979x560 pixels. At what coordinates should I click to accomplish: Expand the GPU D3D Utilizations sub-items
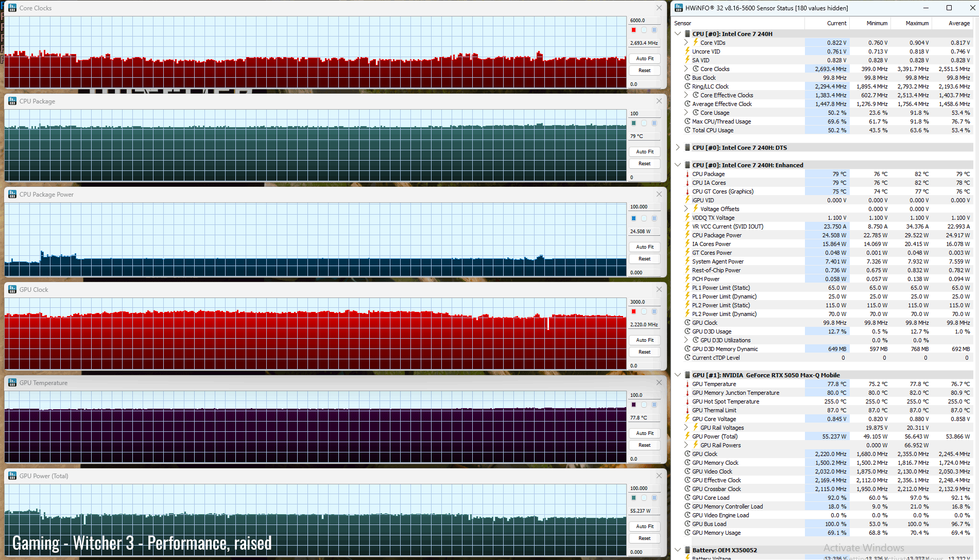tap(686, 340)
